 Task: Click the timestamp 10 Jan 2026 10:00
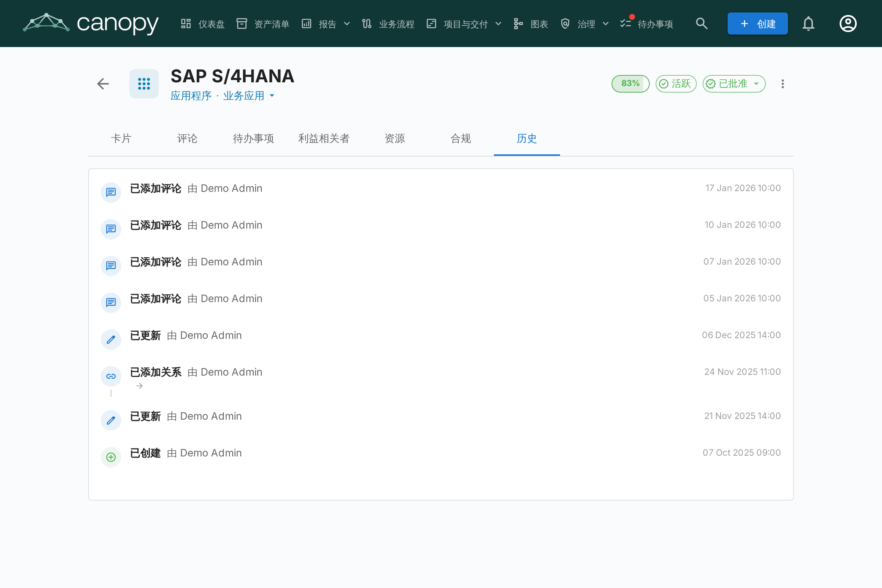[x=742, y=225]
